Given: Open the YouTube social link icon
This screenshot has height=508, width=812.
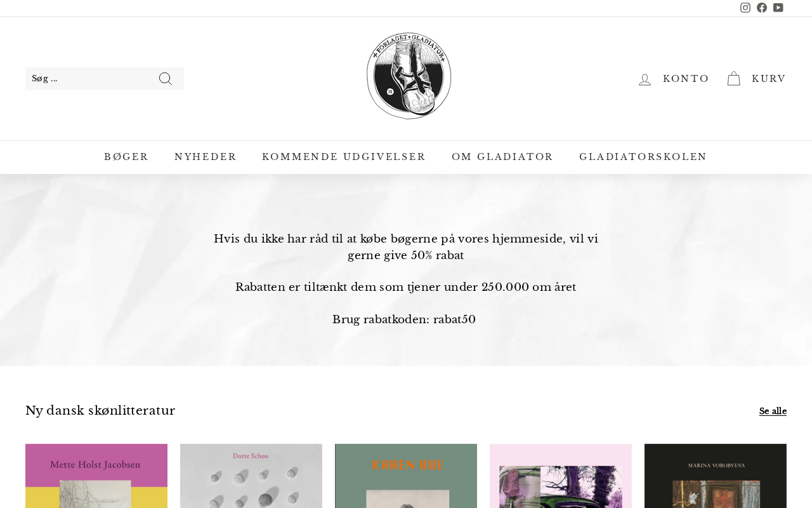Looking at the screenshot, I should point(778,8).
